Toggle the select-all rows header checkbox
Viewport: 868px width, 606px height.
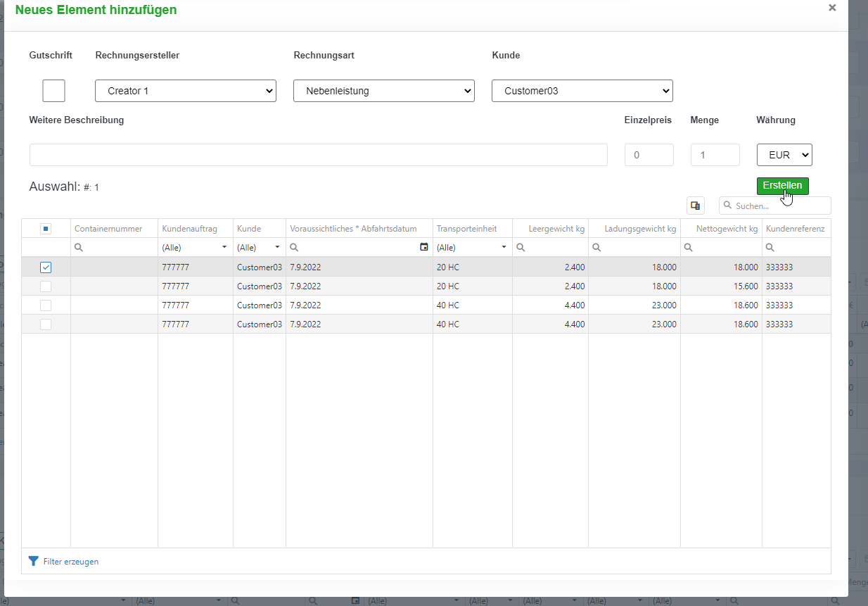(46, 228)
